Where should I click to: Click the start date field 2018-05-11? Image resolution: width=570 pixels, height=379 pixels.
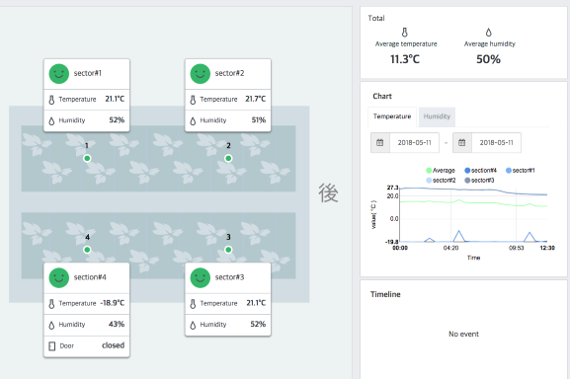(414, 142)
